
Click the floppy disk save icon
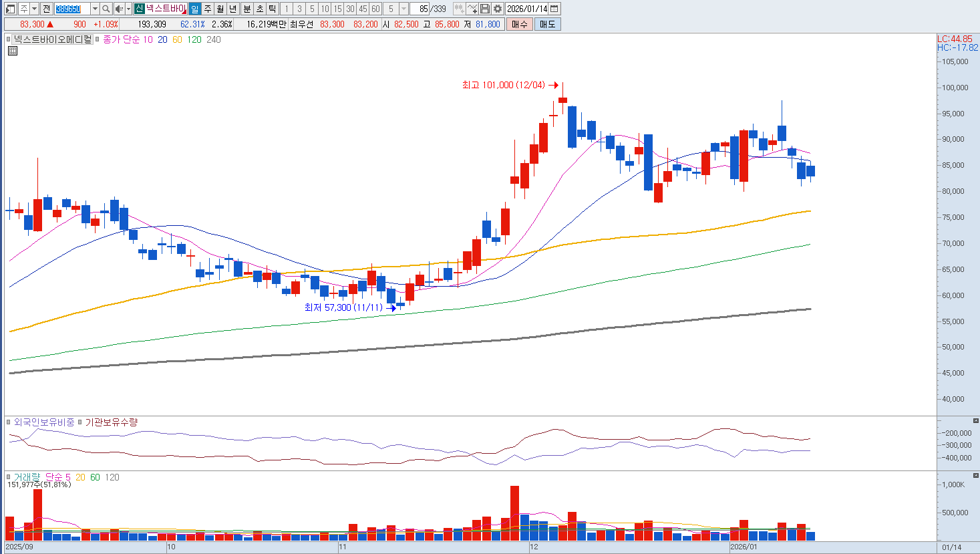(x=485, y=9)
